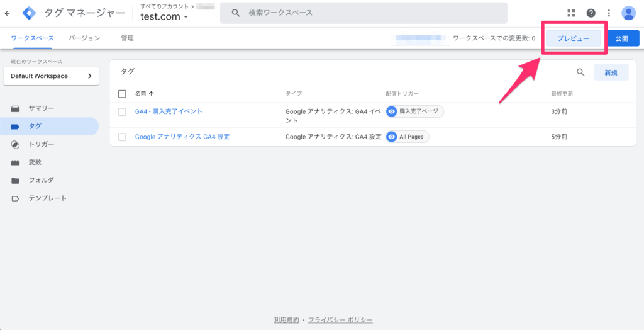The width and height of the screenshot is (644, 330).
Task: Click the back arrow icon
Action: tap(6, 13)
